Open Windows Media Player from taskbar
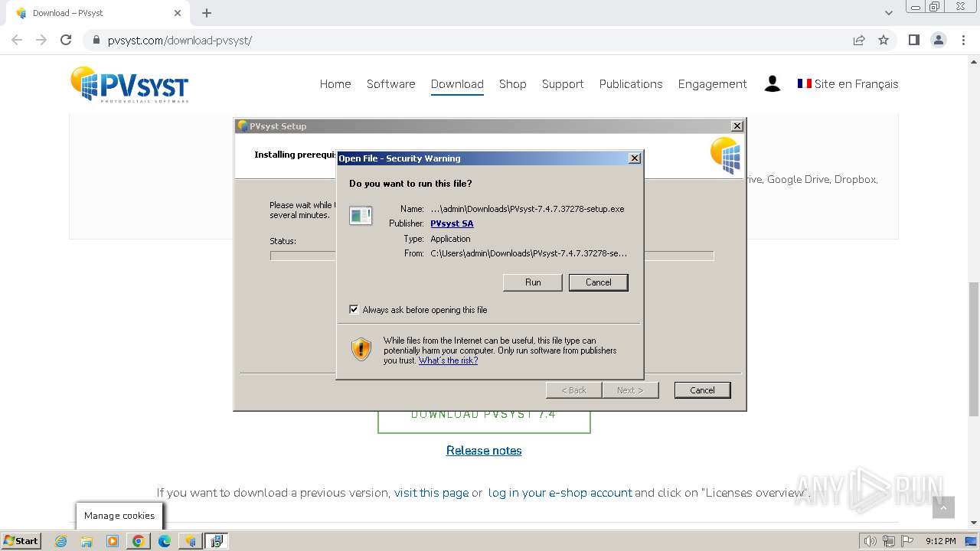Image resolution: width=980 pixels, height=551 pixels. pyautogui.click(x=113, y=541)
